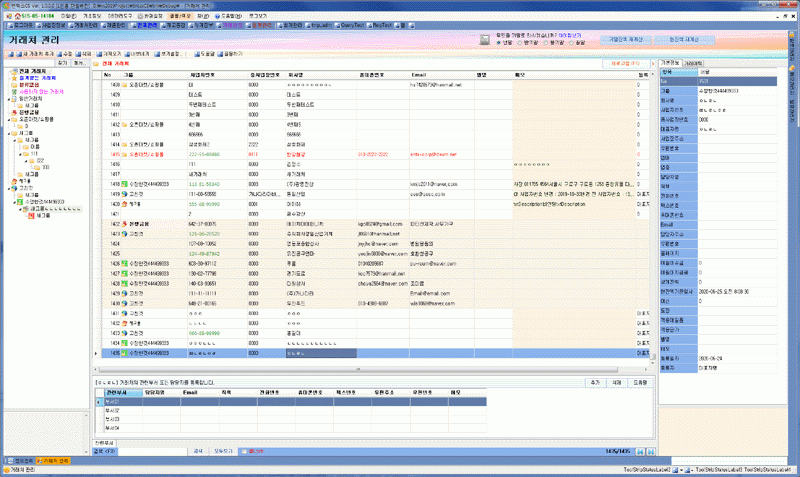Click the calendar icon beside the period radios
The height and width of the screenshot is (477, 800).
tap(485, 40)
